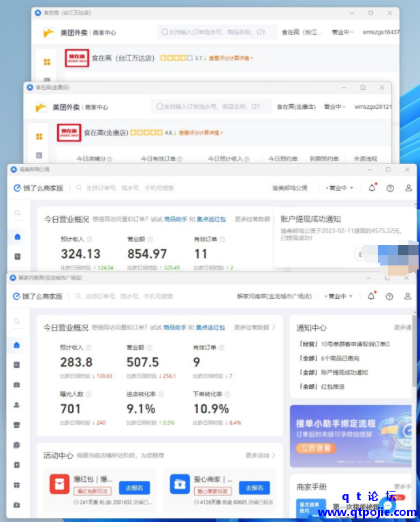This screenshot has height=522, width=420.
Task: Click 爆红包 red envelope activity icon
Action: tap(60, 484)
